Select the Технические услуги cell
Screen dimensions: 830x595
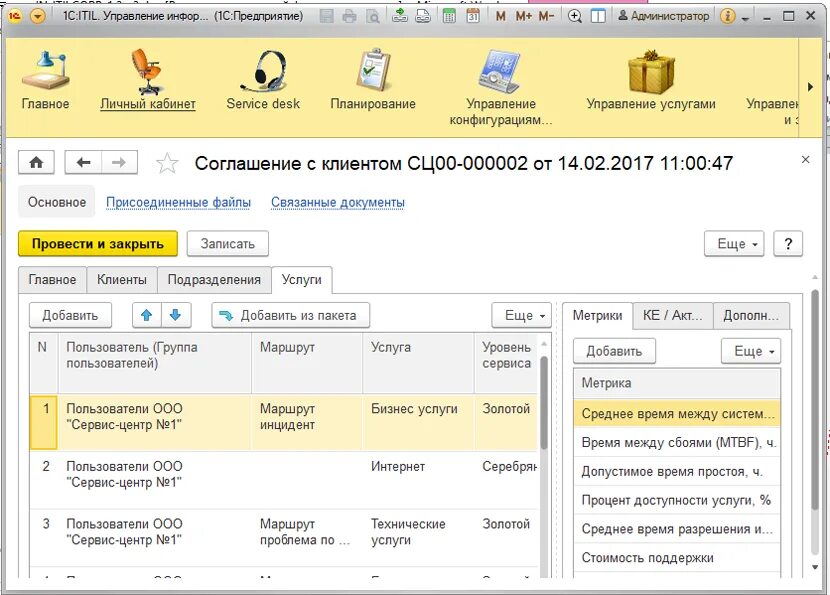click(418, 538)
